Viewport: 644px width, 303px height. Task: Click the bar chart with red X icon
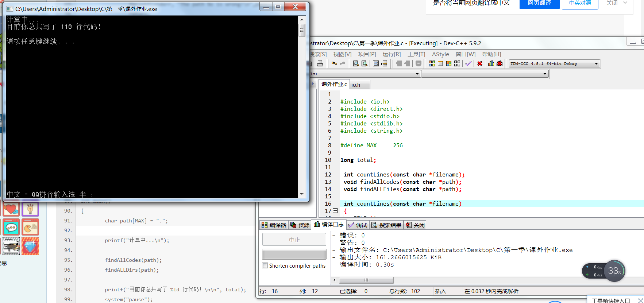[x=500, y=63]
